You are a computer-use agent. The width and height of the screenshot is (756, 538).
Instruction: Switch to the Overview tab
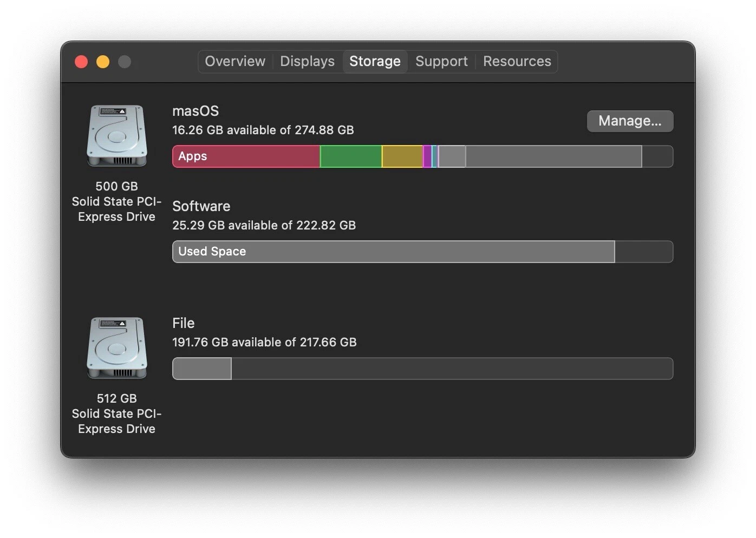235,61
